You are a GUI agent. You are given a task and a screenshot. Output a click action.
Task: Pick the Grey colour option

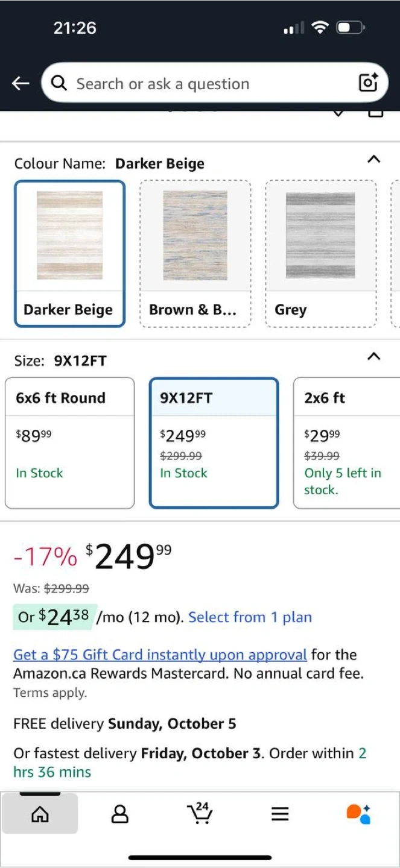tap(320, 253)
